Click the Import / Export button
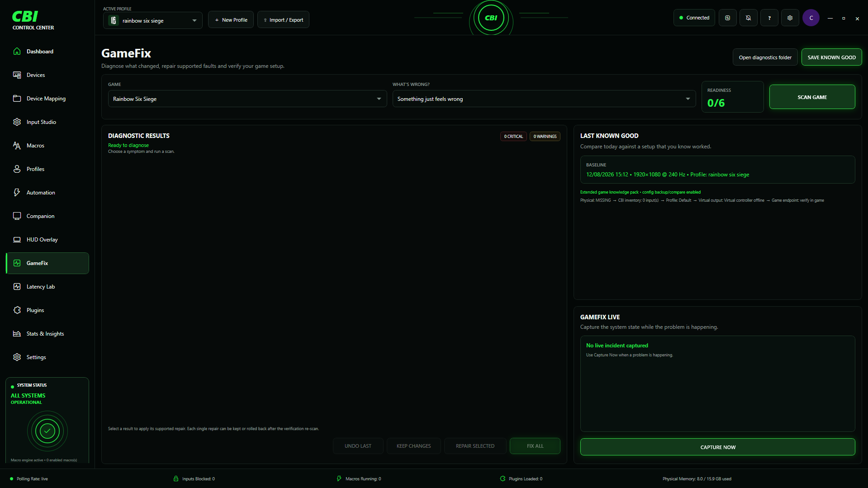This screenshot has height=488, width=868. [283, 20]
